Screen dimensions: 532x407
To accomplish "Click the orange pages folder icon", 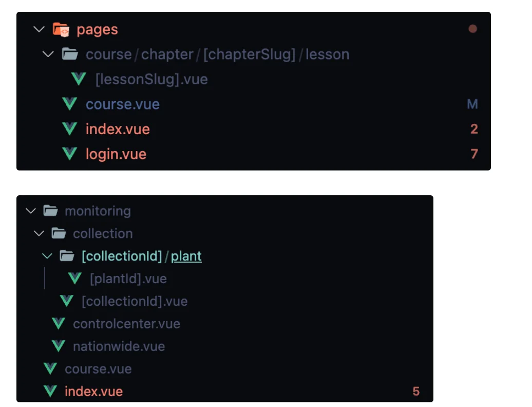I will click(61, 30).
